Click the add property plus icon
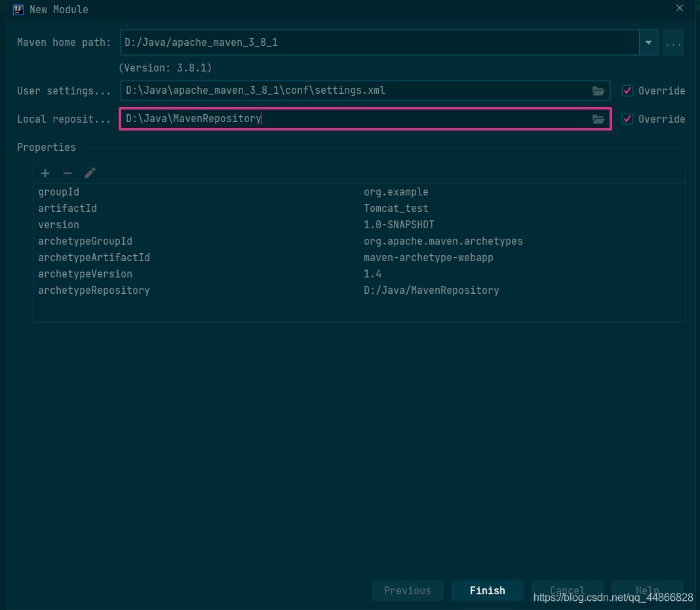The height and width of the screenshot is (610, 700). point(45,173)
